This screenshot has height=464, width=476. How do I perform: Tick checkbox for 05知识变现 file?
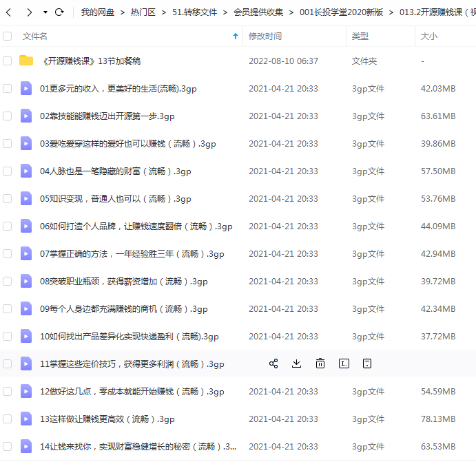click(8, 199)
